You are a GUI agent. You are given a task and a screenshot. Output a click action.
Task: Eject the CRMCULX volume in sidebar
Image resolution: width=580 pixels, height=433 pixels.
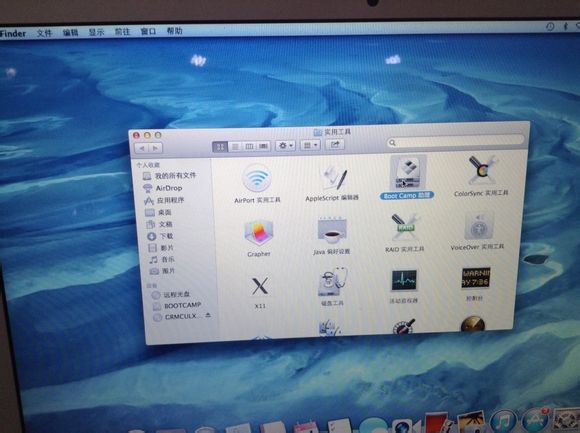pos(208,315)
